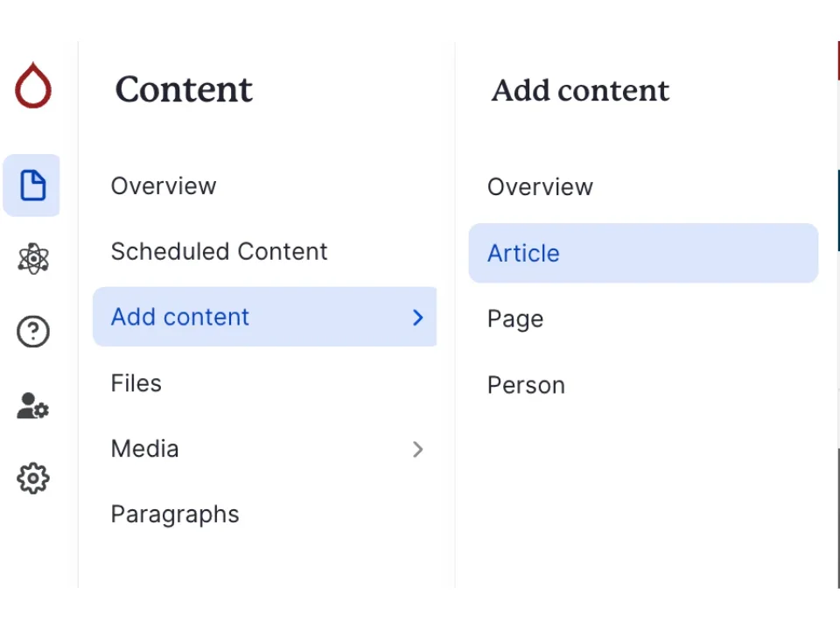Image resolution: width=840 pixels, height=630 pixels.
Task: Select Article from Add content menu
Action: click(523, 253)
